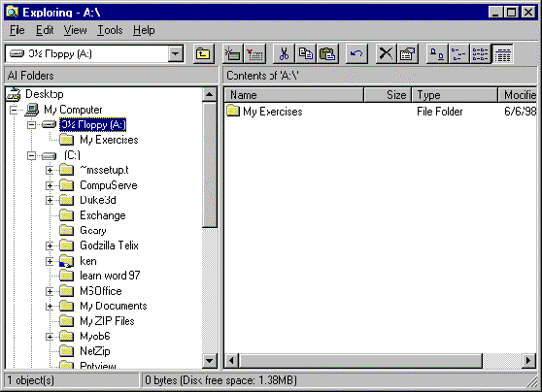Sort by the Name column header
This screenshot has width=542, height=392.
point(294,95)
